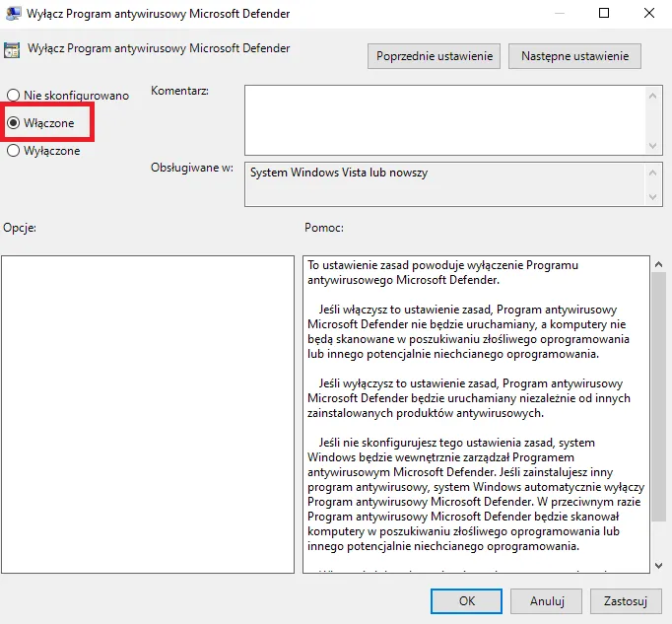Apply changes with Zastosuj
The image size is (672, 624).
point(626,601)
